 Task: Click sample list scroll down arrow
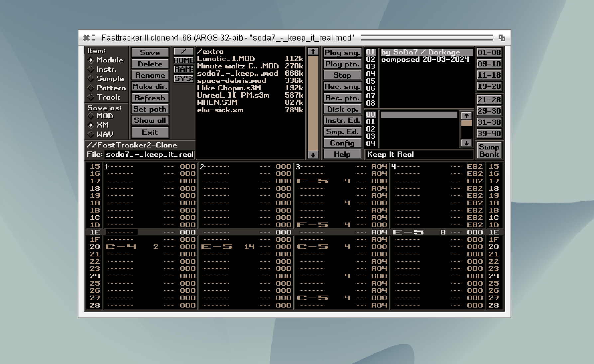pyautogui.click(x=466, y=143)
